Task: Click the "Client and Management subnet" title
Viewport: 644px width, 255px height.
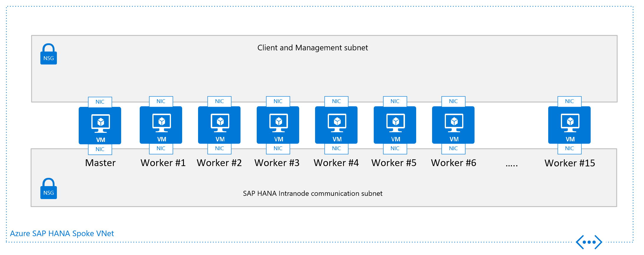Action: point(313,48)
